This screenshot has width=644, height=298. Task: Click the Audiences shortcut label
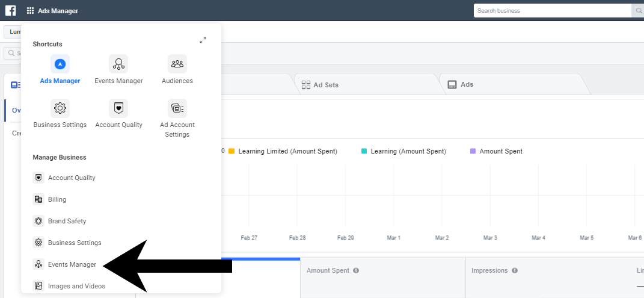pyautogui.click(x=177, y=81)
